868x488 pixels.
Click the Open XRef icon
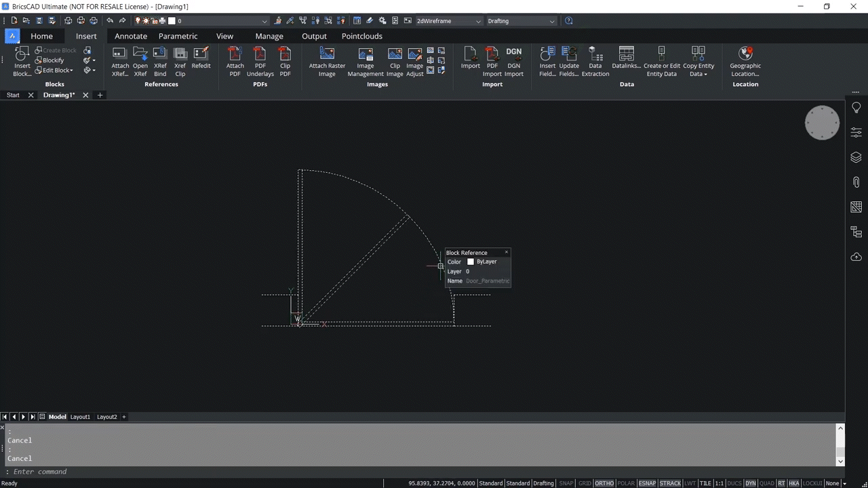pyautogui.click(x=140, y=62)
